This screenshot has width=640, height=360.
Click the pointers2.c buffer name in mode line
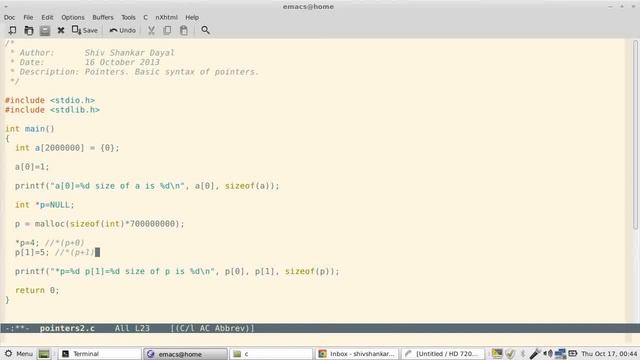tap(67, 328)
